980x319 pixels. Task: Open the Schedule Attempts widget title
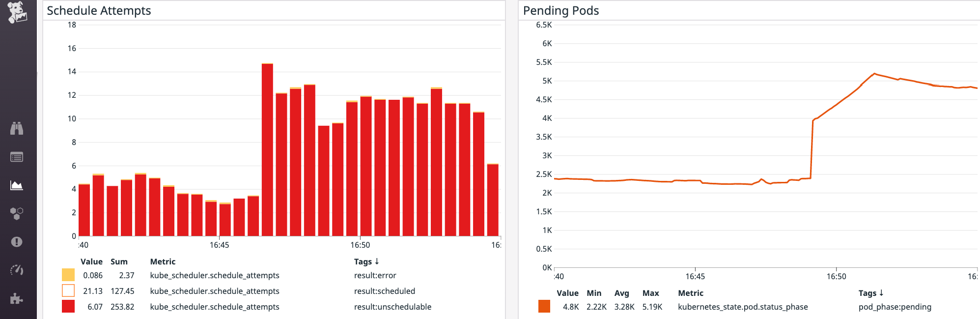click(99, 10)
